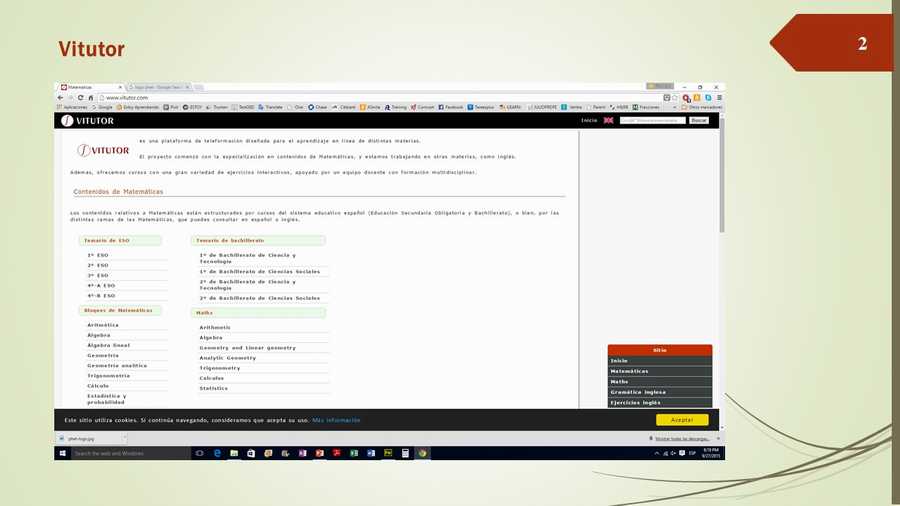Open 1º de Bachillerato de Ciencias Sociales
This screenshot has height=506, width=900.
(x=259, y=271)
